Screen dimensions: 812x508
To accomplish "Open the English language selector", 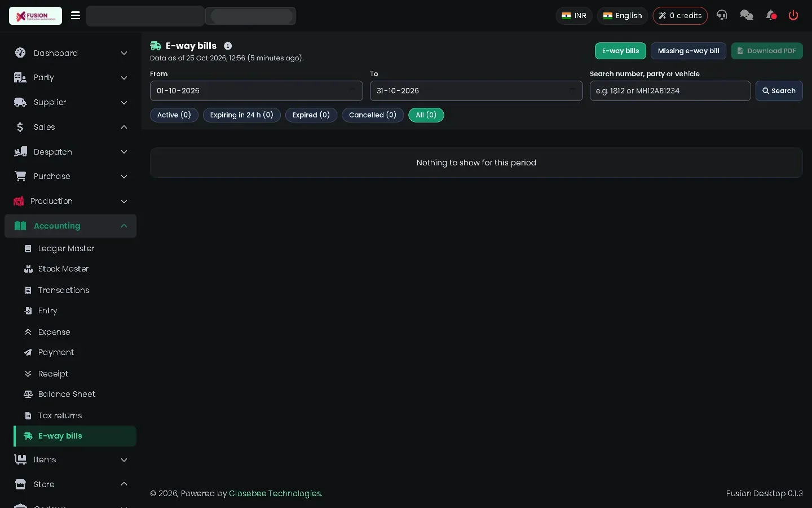I will 623,16.
